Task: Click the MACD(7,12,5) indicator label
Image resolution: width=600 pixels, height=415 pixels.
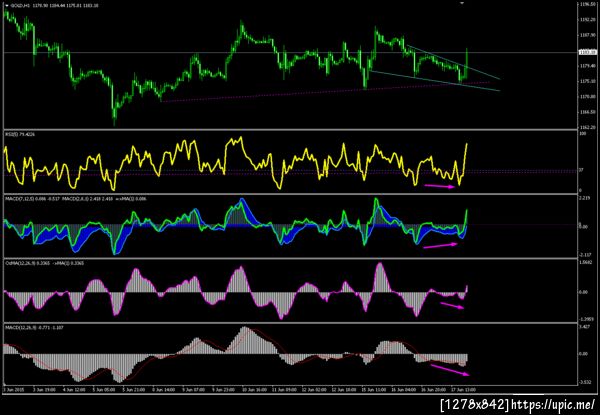Action: [x=18, y=199]
